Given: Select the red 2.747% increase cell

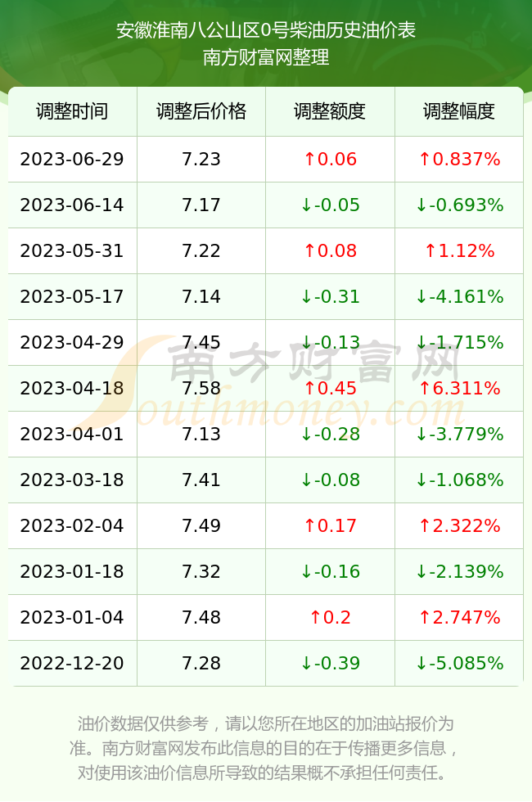Looking at the screenshot, I should [x=459, y=617].
